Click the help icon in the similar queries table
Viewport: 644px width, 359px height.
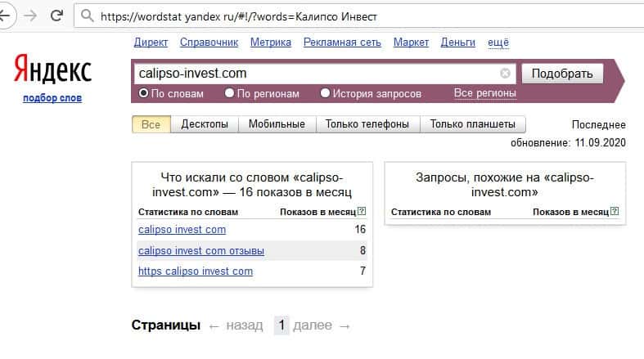click(615, 212)
